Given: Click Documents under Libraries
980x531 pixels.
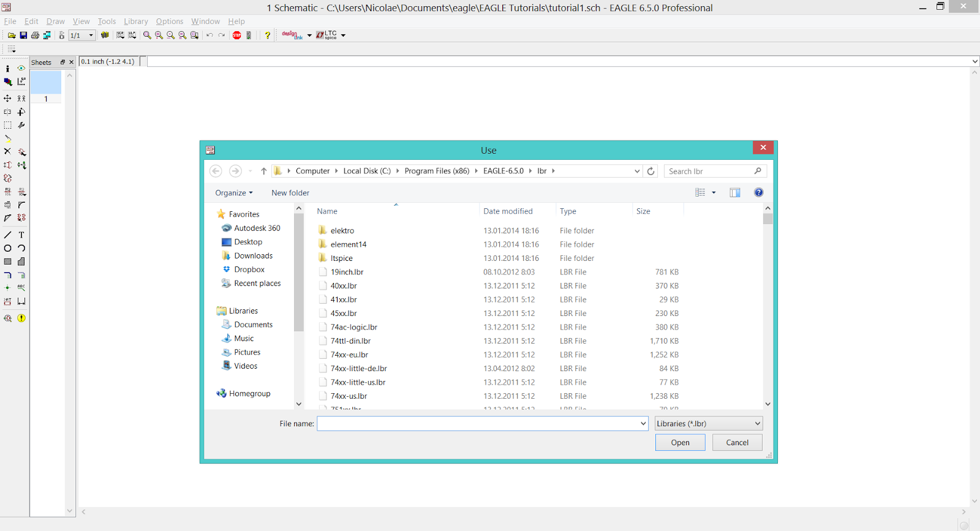Looking at the screenshot, I should coord(254,325).
